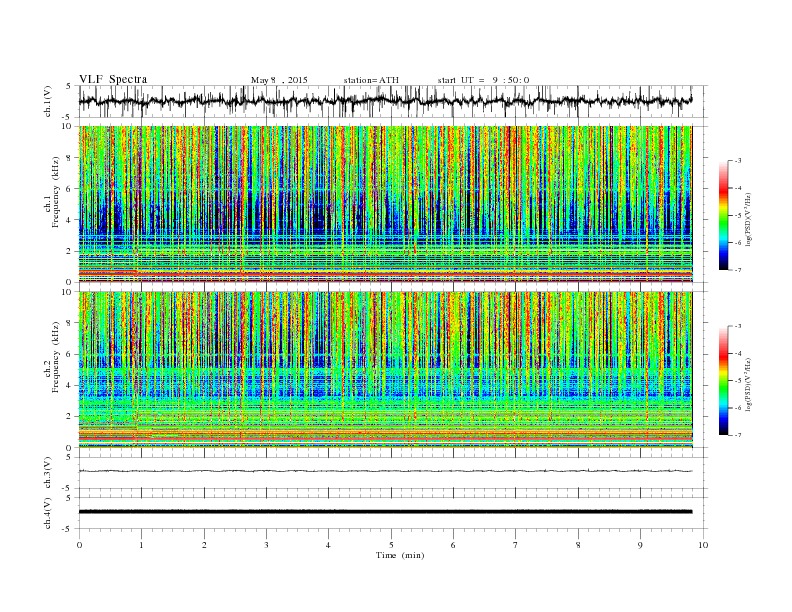Image resolution: width=792 pixels, height=612 pixels.
Task: Click the "8" kHz tick on ch.1 frequency axis
Action: pos(69,158)
